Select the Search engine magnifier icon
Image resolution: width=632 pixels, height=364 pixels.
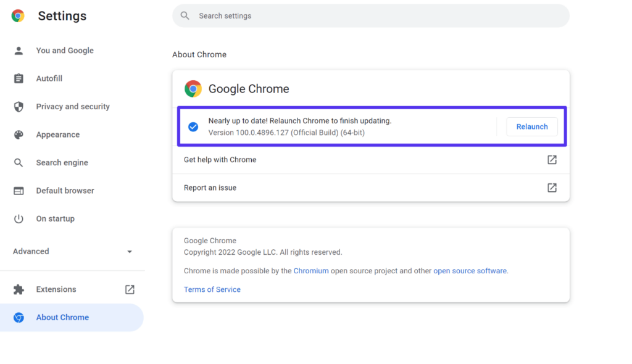(x=19, y=162)
